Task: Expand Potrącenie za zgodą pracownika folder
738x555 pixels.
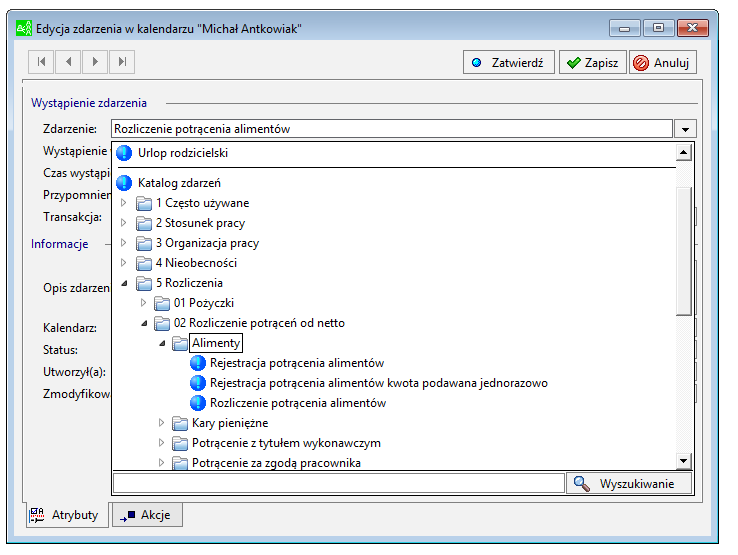Action: click(161, 463)
